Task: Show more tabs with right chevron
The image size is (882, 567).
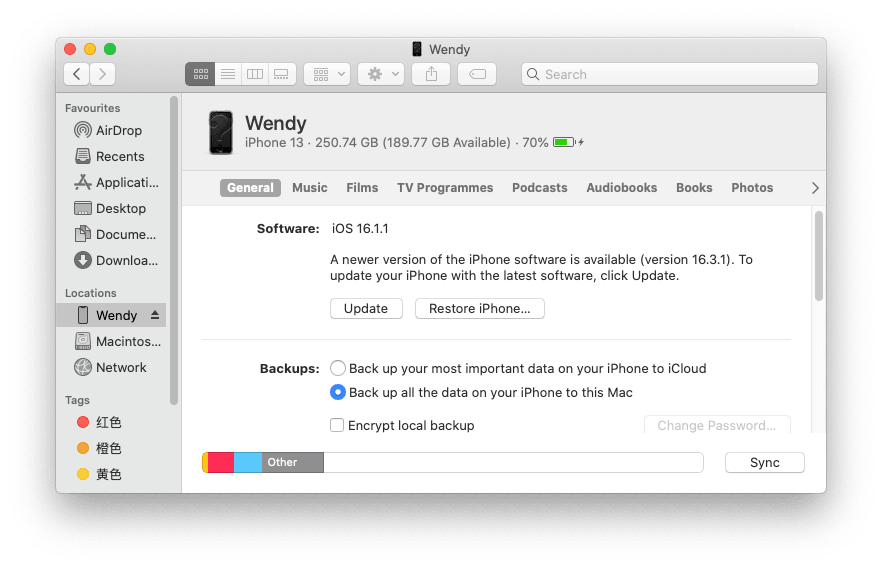Action: click(814, 188)
